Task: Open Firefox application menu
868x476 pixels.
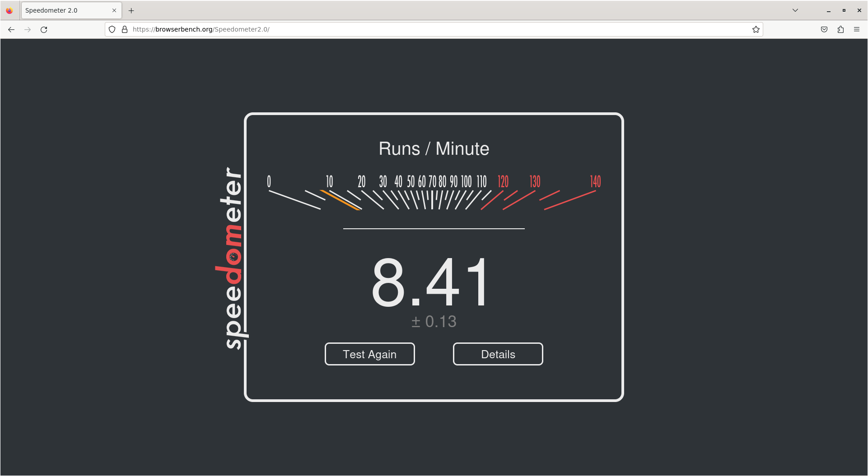Action: [x=857, y=29]
